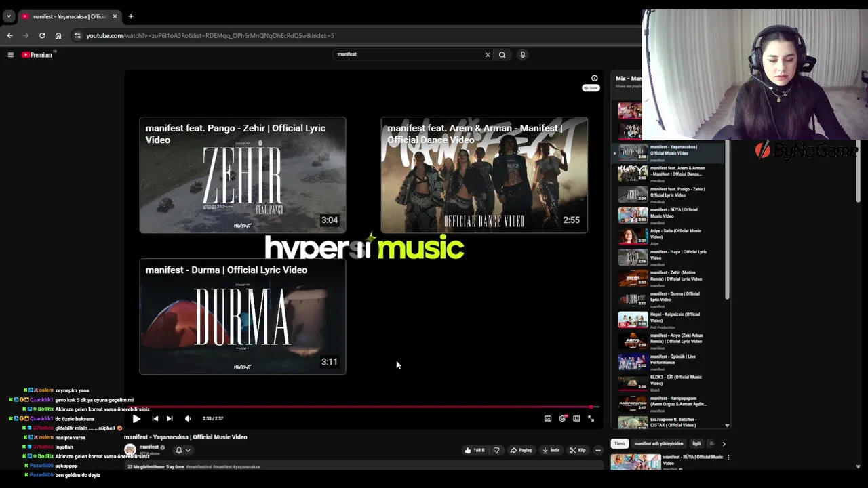Expand the video description box

click(x=363, y=466)
